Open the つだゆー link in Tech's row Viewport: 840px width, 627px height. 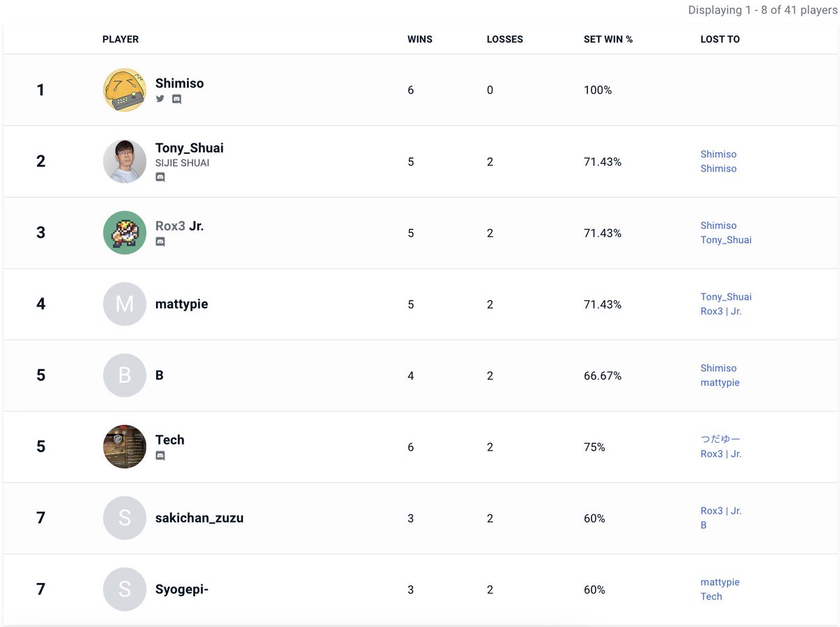click(x=720, y=439)
